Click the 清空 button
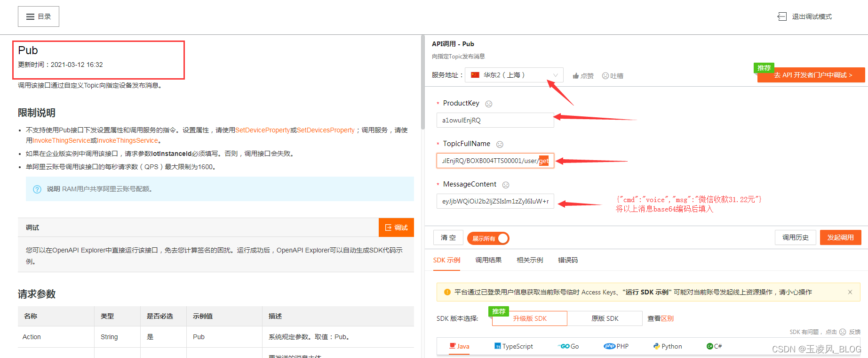This screenshot has width=868, height=358. (x=448, y=237)
